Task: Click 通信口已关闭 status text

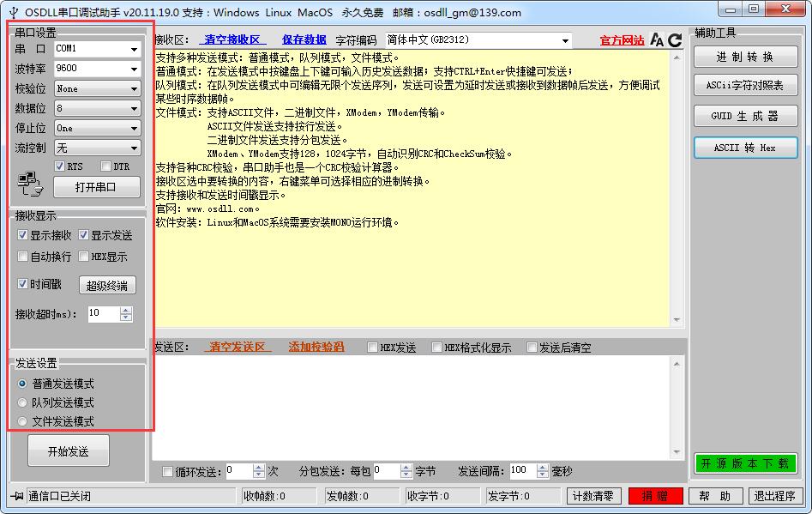Action: (x=59, y=496)
